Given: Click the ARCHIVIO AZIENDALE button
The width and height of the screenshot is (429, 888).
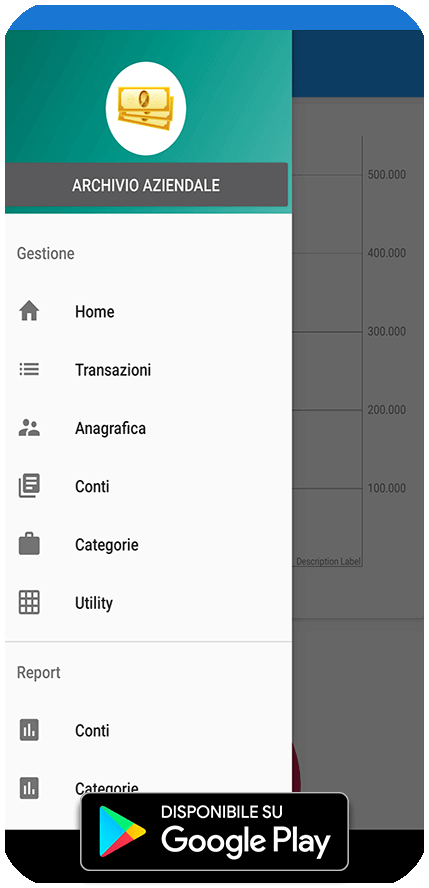Looking at the screenshot, I should 147,185.
